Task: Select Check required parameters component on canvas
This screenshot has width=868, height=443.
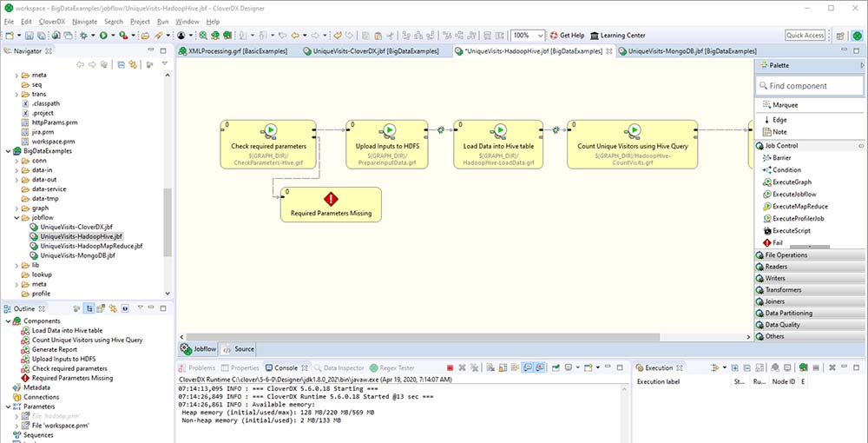Action: coord(268,144)
